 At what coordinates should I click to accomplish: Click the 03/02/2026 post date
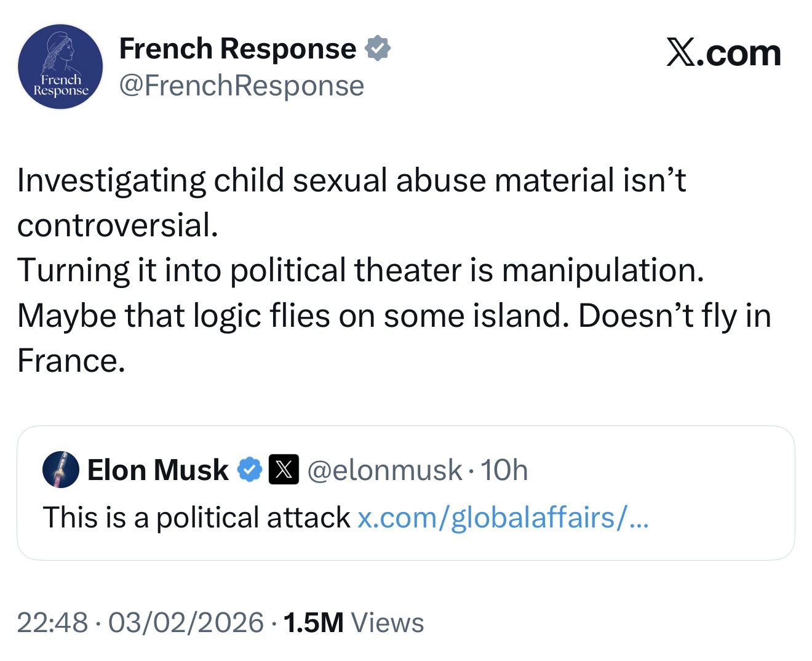tap(186, 622)
